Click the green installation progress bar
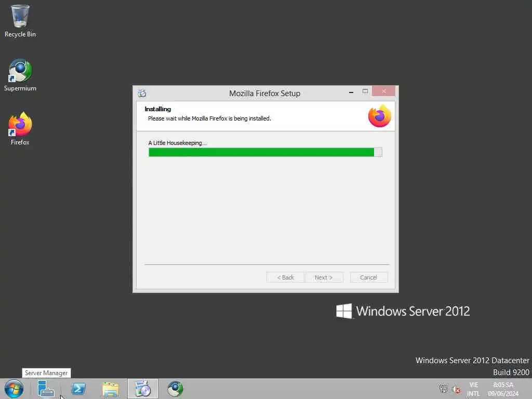 click(265, 152)
